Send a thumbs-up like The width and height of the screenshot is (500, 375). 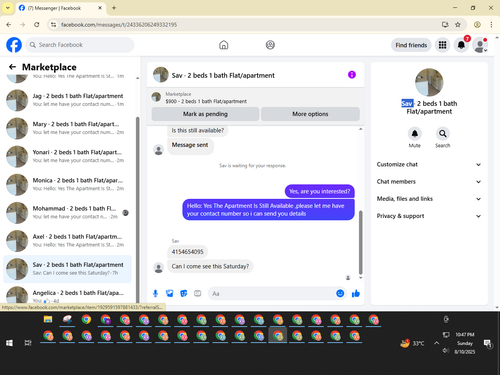click(x=356, y=293)
